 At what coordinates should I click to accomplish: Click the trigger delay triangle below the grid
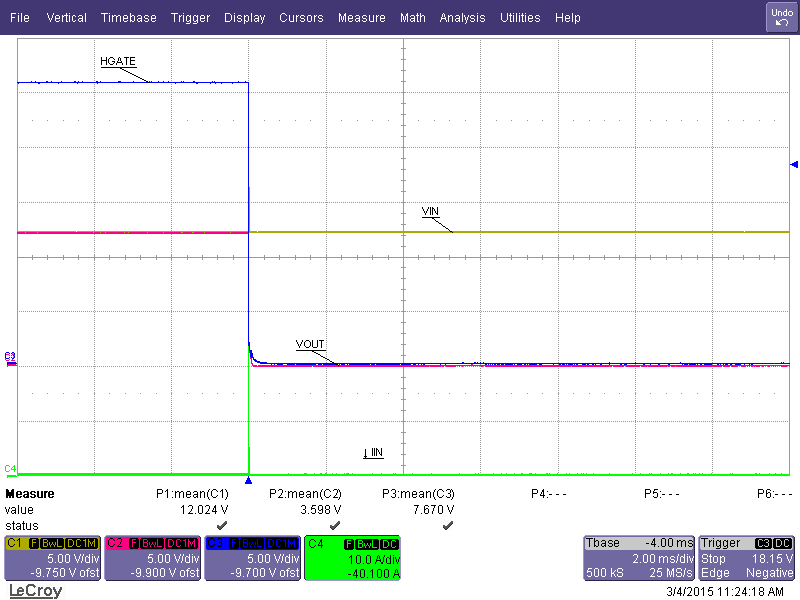248,481
